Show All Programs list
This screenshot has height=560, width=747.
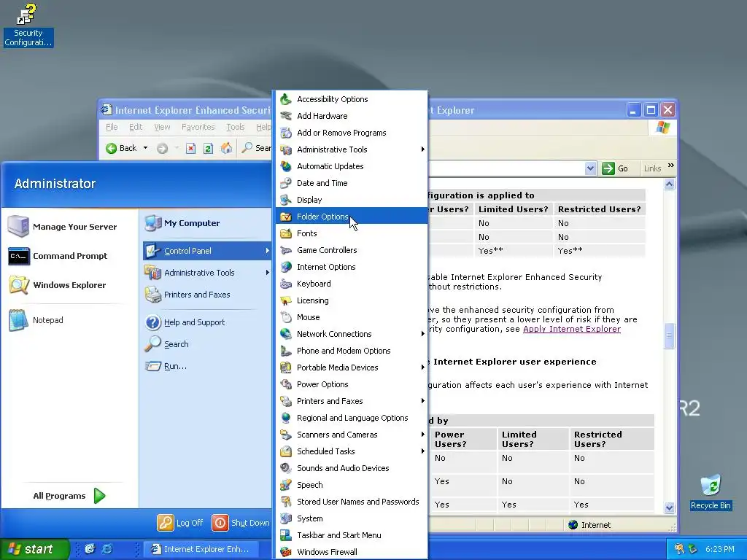[69, 496]
